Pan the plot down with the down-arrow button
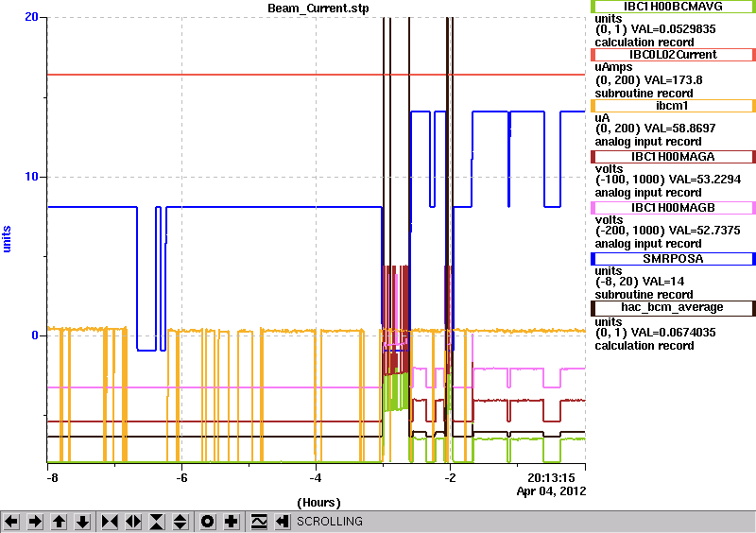Screen dimensions: 756x533 tap(82, 522)
